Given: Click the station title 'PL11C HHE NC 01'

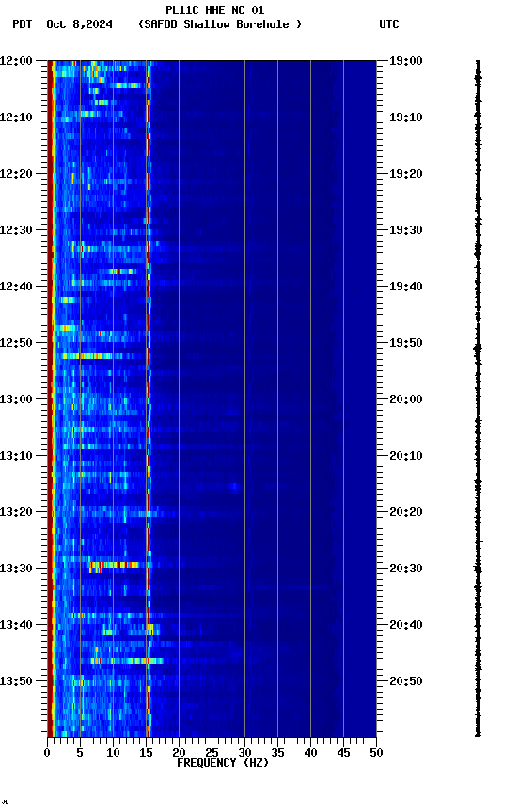Looking at the screenshot, I should pos(215,9).
